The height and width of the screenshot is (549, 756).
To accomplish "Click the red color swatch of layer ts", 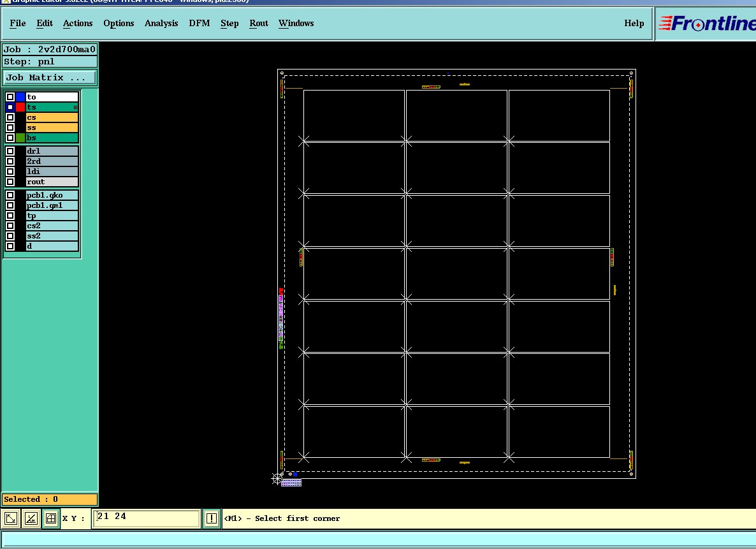I will pos(20,107).
